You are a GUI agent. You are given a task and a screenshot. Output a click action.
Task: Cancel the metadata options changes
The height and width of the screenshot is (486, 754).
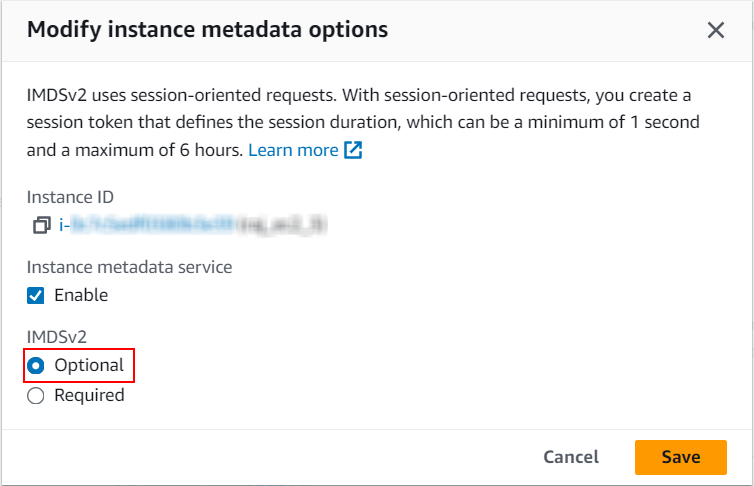coord(571,457)
